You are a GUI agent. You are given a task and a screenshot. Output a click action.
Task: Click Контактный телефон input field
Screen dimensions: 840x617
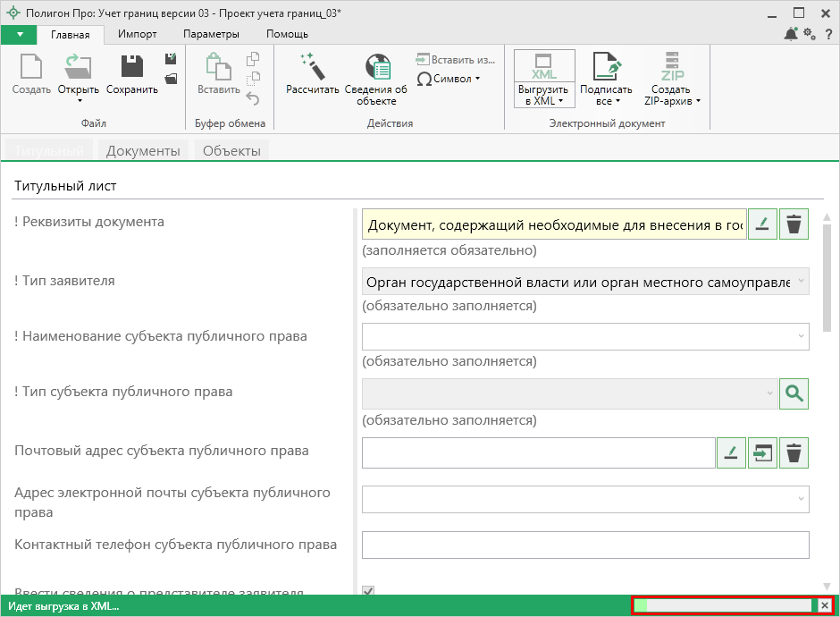[585, 545]
